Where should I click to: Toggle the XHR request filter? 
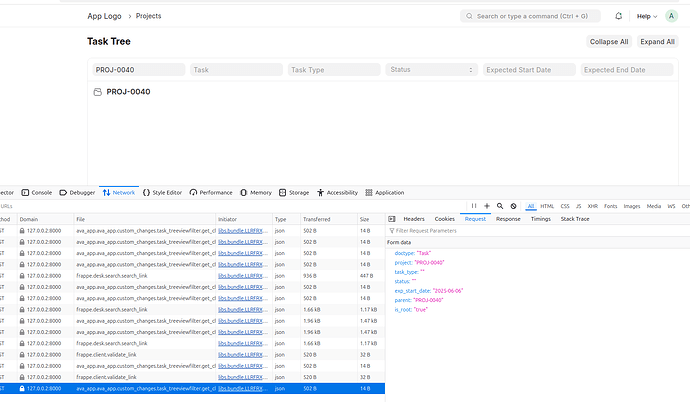tap(593, 206)
